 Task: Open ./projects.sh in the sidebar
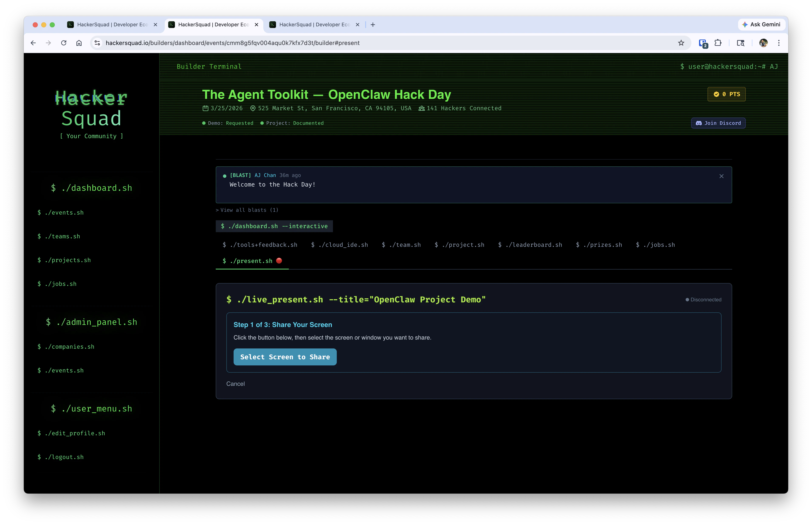64,260
